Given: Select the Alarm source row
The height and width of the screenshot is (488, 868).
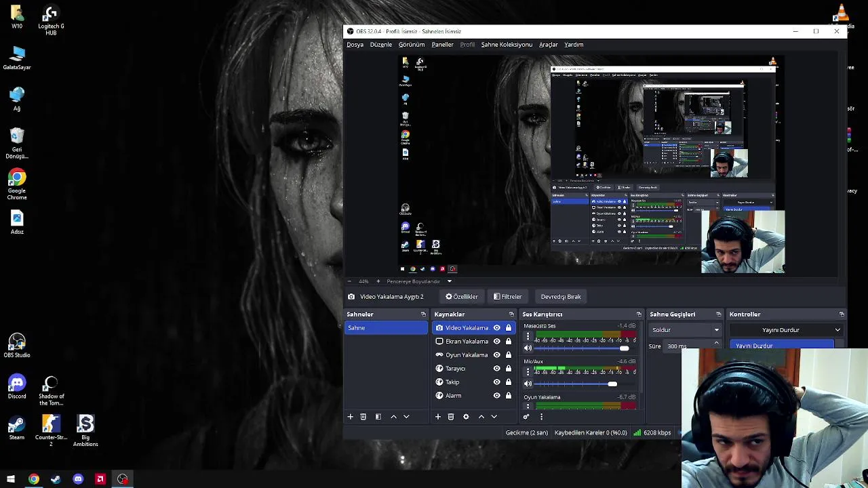Looking at the screenshot, I should click(473, 396).
